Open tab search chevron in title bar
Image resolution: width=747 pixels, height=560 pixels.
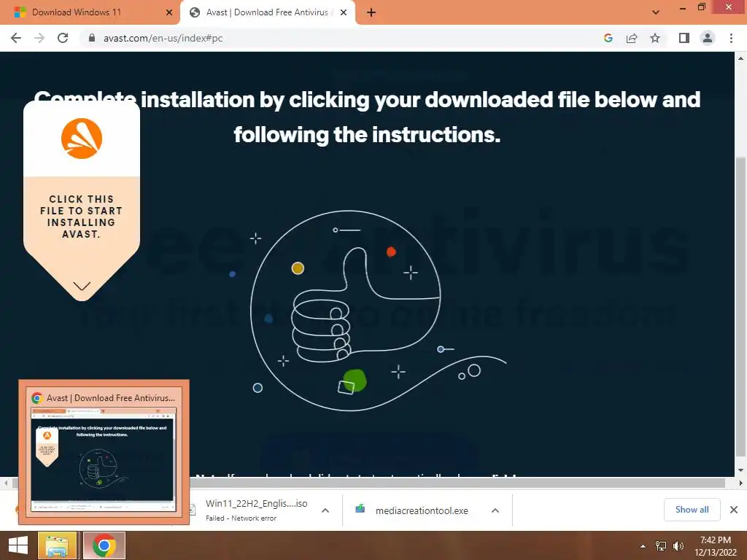coord(656,12)
